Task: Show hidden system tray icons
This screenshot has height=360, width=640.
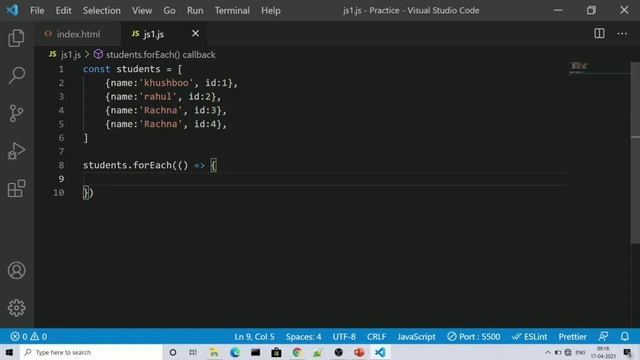Action: (x=547, y=352)
